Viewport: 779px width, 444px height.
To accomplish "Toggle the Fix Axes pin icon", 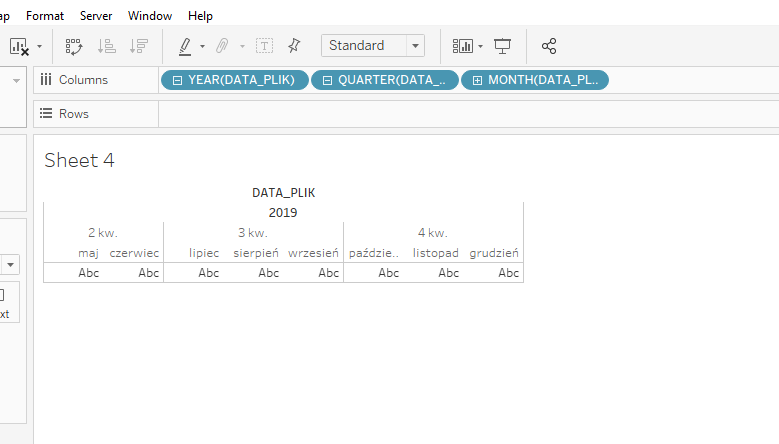I will 293,46.
